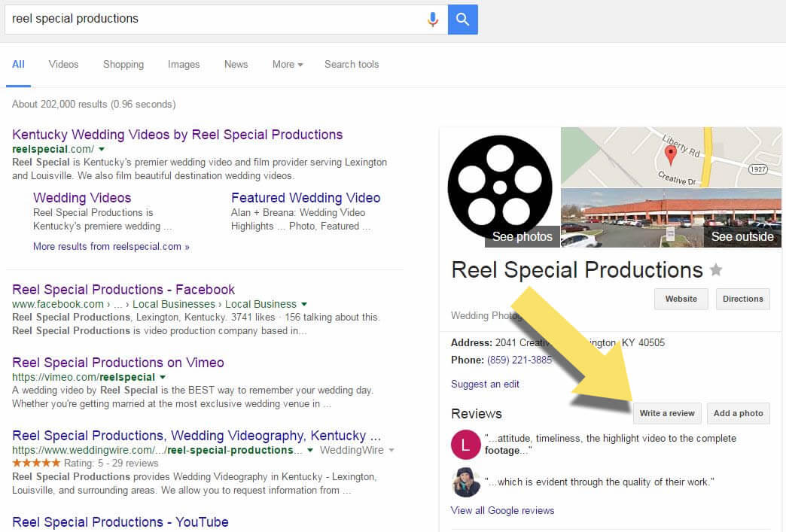Click the 'quality of their work' review snippet
Image resolution: width=786 pixels, height=532 pixels.
coord(599,482)
